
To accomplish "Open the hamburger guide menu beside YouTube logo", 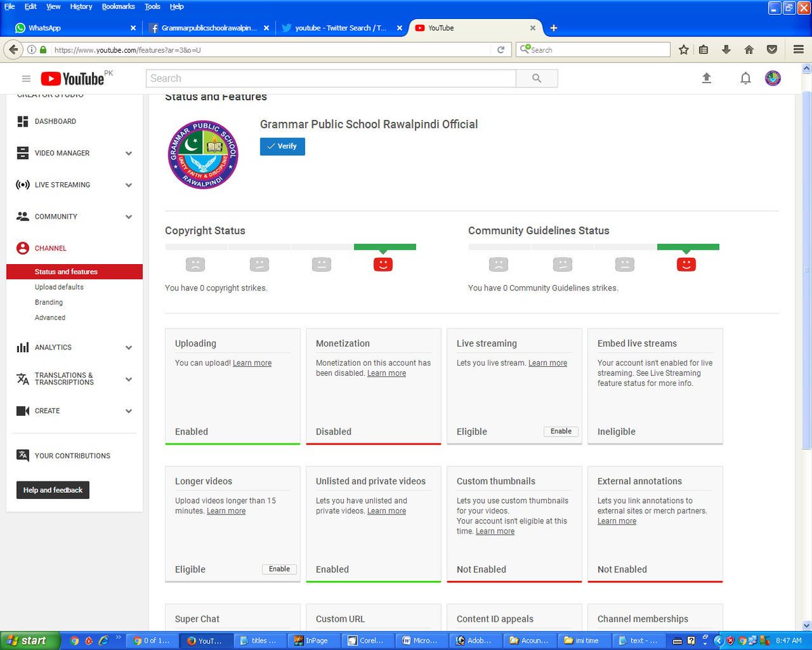I will (26, 79).
